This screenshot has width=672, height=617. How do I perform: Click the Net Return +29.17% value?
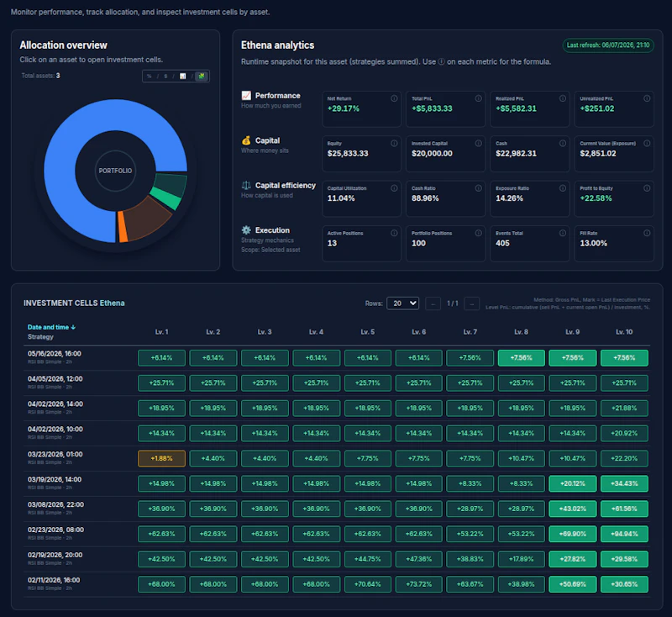pos(344,108)
